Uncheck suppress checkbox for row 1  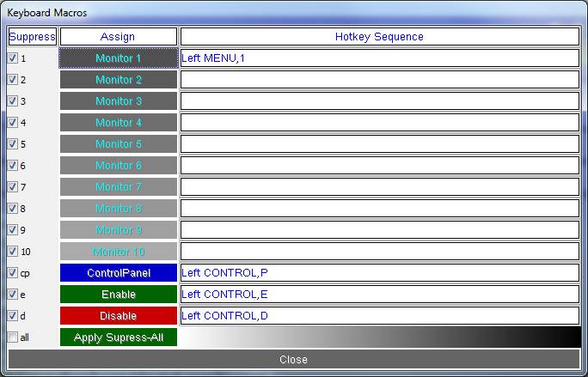pos(13,58)
